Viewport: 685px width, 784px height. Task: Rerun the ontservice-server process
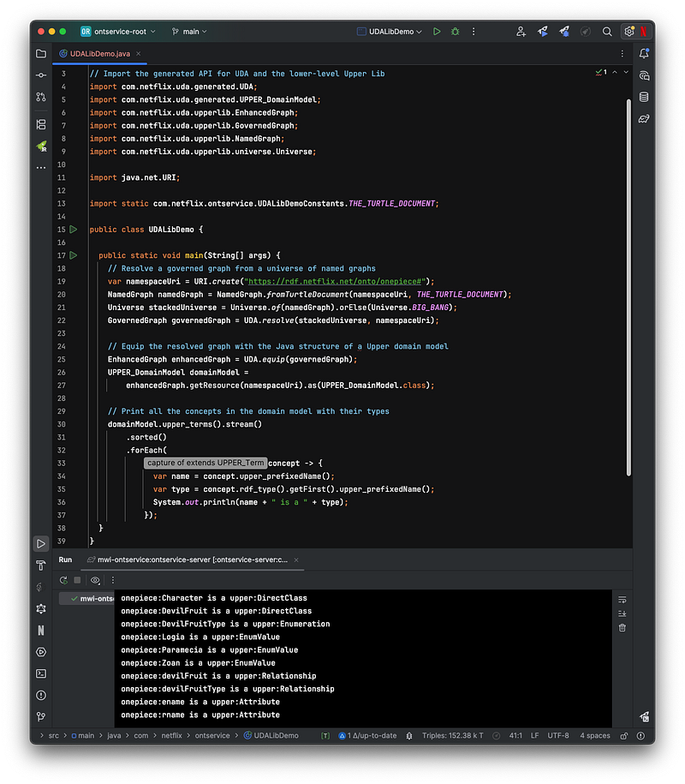tap(63, 580)
